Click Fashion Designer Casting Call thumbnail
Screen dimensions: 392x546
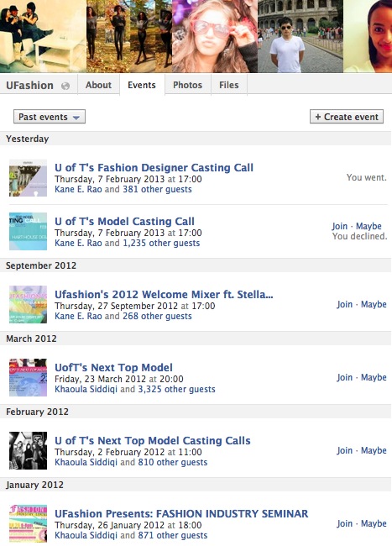coord(28,178)
